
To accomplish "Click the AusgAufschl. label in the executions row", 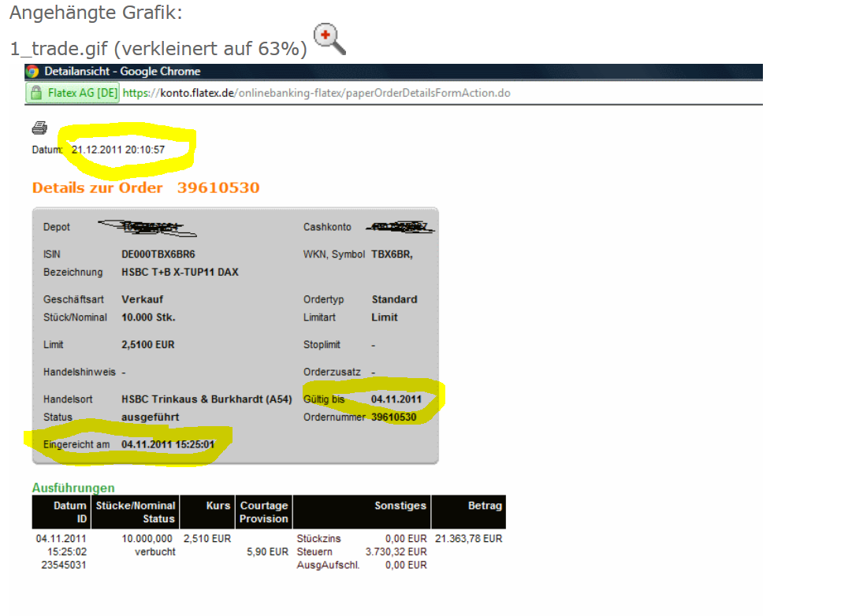I will click(x=328, y=565).
